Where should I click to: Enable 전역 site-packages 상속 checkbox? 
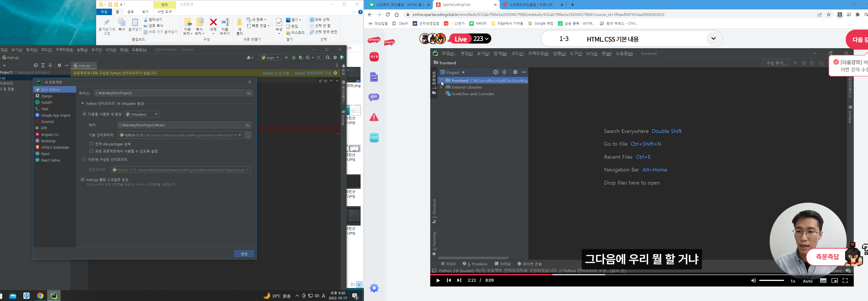click(x=91, y=144)
